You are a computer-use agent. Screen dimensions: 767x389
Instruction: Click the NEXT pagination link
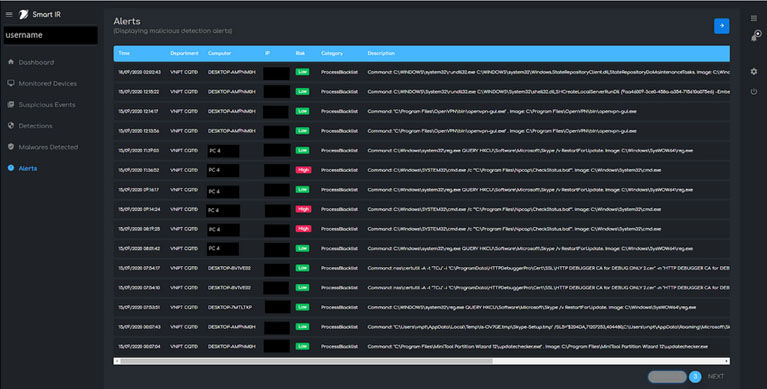point(716,377)
